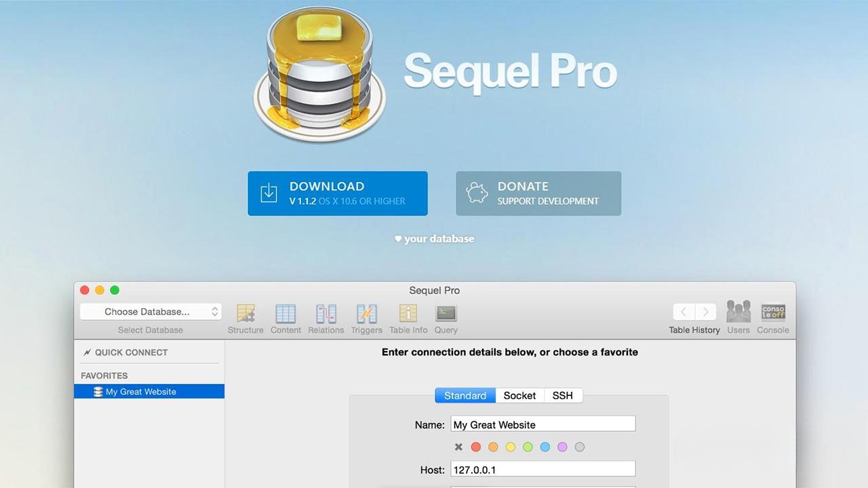Go back in Table History
The height and width of the screenshot is (488, 868).
point(684,312)
